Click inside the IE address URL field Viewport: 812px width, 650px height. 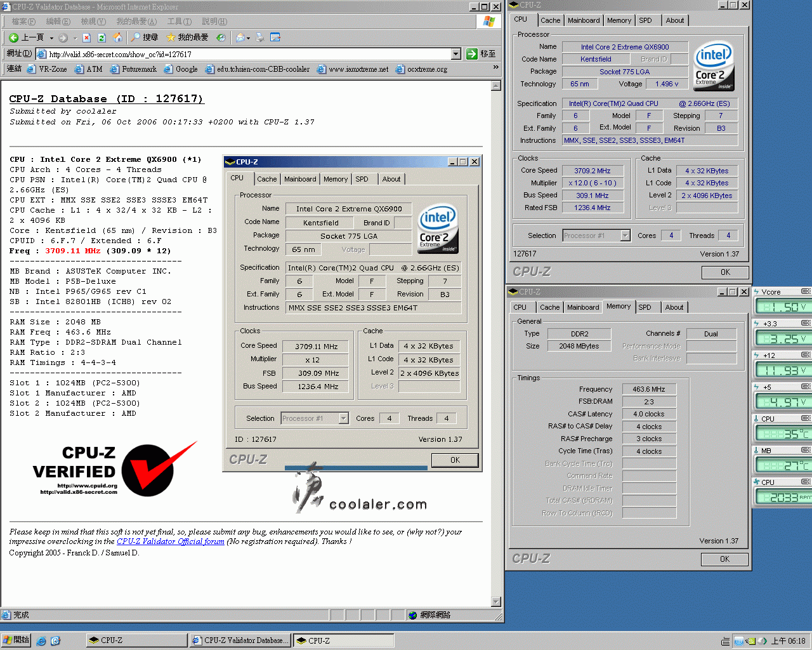click(247, 54)
